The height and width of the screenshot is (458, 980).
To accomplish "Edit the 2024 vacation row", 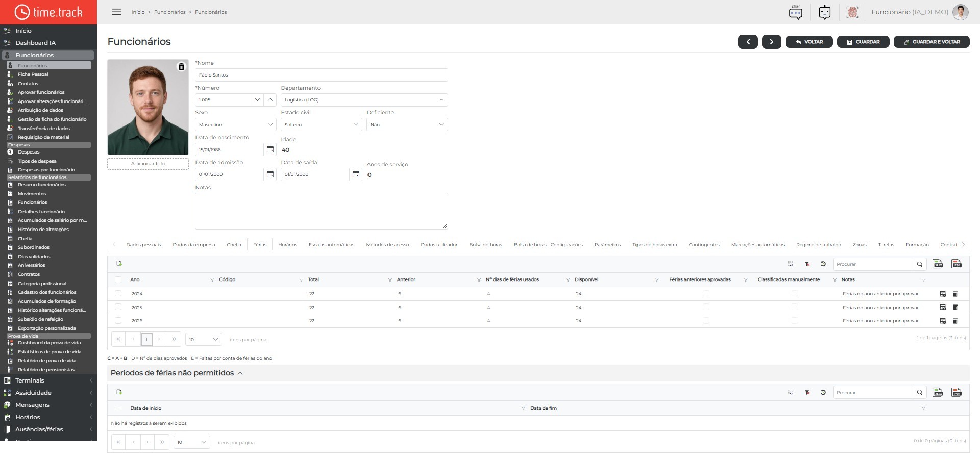I will pos(943,294).
